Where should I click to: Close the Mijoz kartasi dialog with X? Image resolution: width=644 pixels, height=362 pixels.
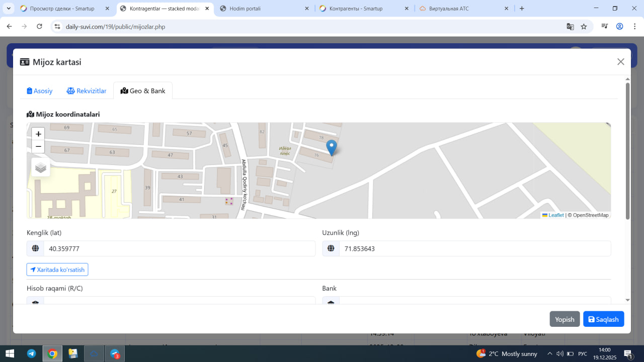tap(620, 61)
